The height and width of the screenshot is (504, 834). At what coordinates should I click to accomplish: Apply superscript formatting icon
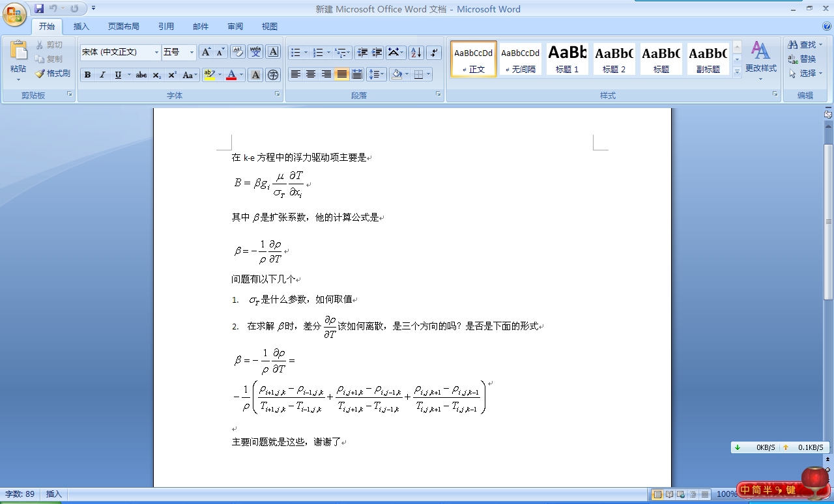pyautogui.click(x=172, y=75)
